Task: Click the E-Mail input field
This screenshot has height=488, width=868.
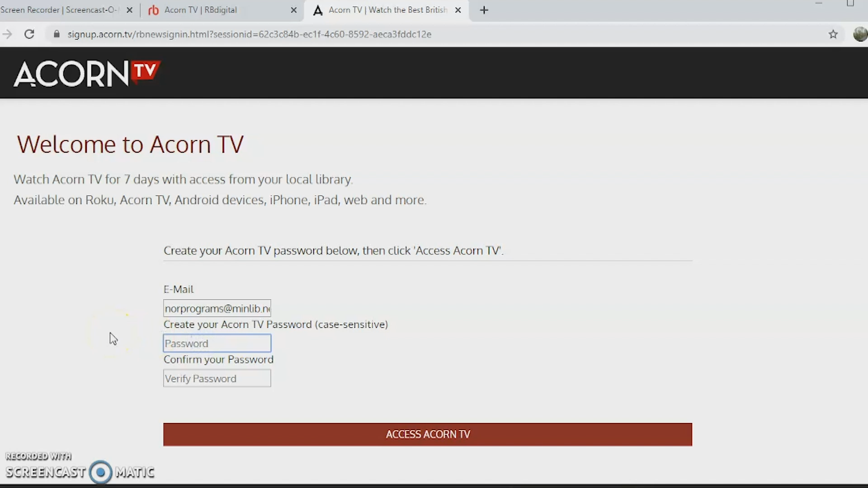Action: (x=217, y=309)
